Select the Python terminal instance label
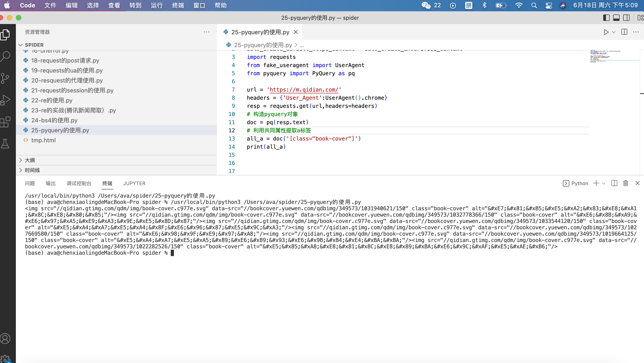Screen dimensions: 644x363 [575, 183]
